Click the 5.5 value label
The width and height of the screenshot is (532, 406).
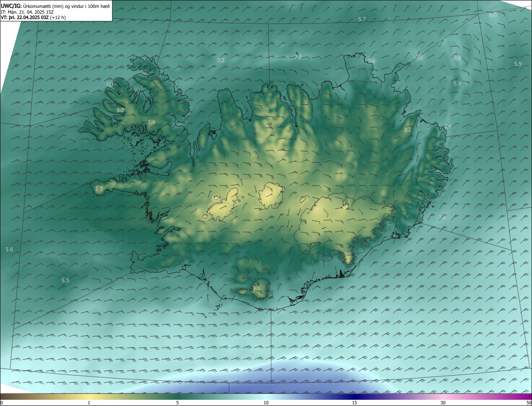pyautogui.click(x=65, y=280)
